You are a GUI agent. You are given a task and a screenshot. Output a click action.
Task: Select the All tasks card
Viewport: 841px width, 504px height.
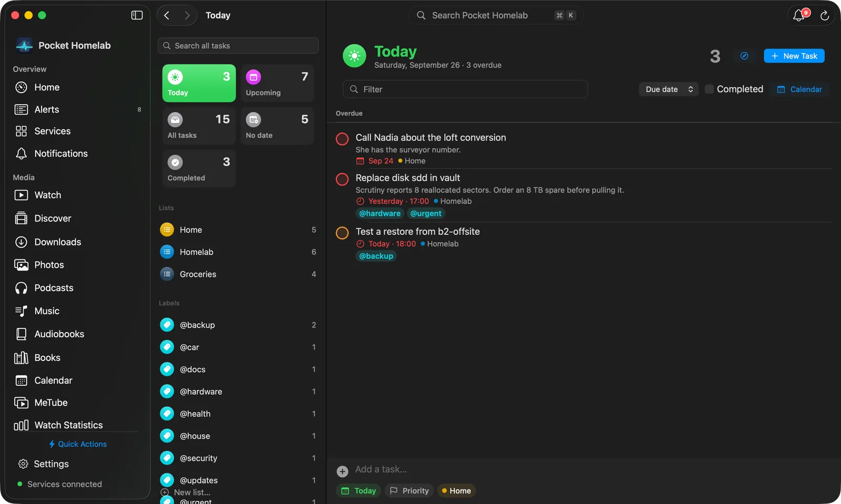[x=199, y=126]
